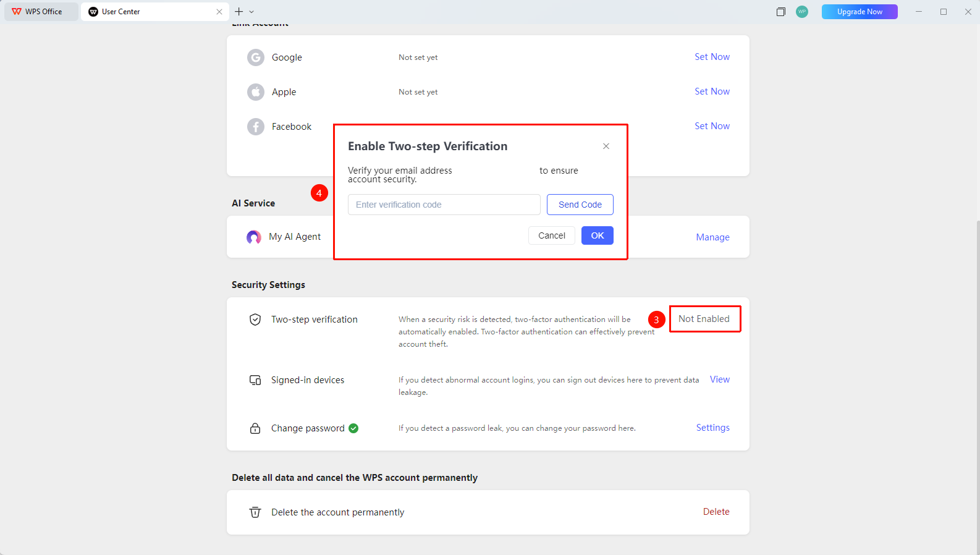Close the Enable Two-step Verification dialog
980x555 pixels.
coord(606,146)
